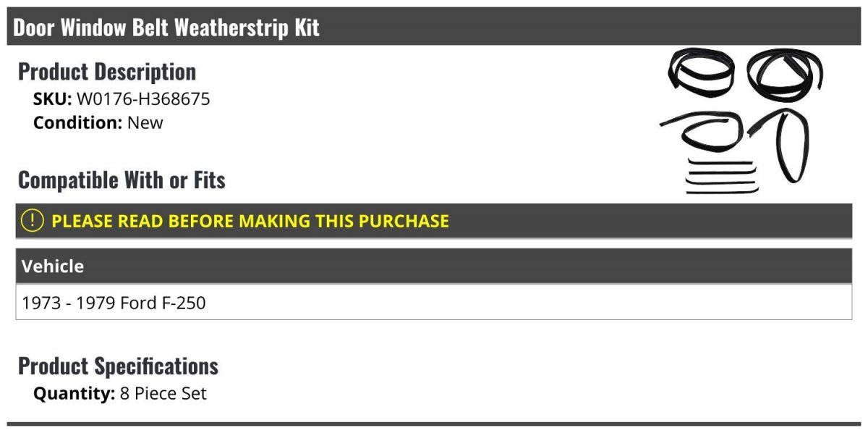Click the top-right coiled weatherstrip in the photo
Image resolution: width=868 pixels, height=433 pixels.
coord(785,74)
